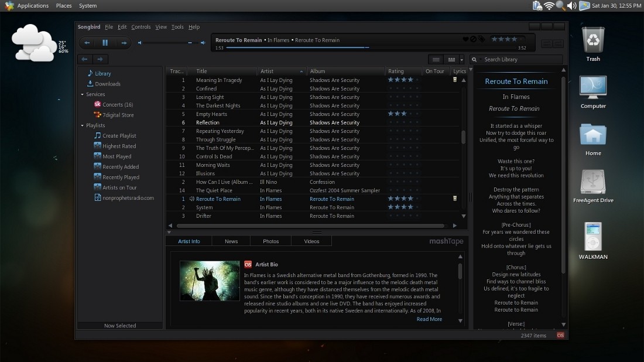Open the 7digital Store
Image resolution: width=644 pixels, height=362 pixels.
click(118, 115)
